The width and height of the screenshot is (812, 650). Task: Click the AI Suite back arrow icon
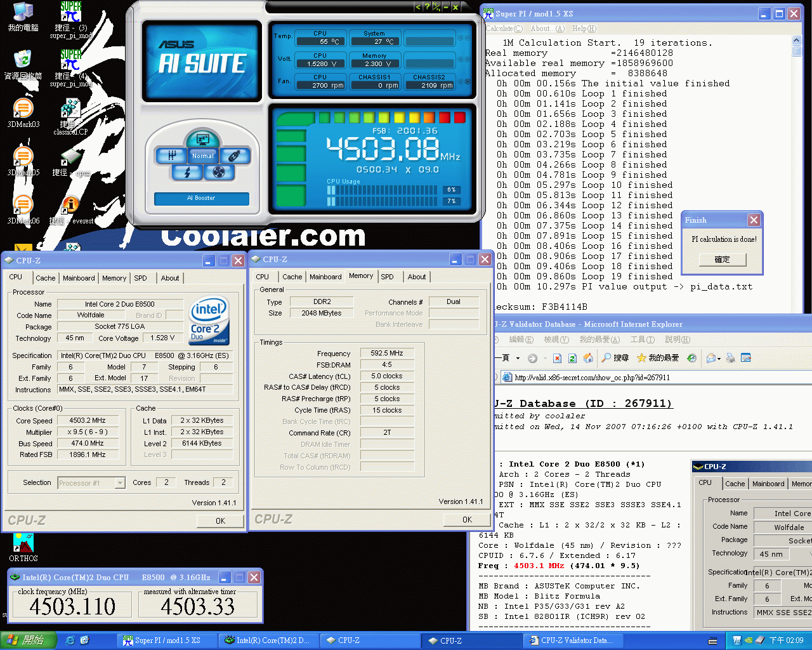coord(417,7)
